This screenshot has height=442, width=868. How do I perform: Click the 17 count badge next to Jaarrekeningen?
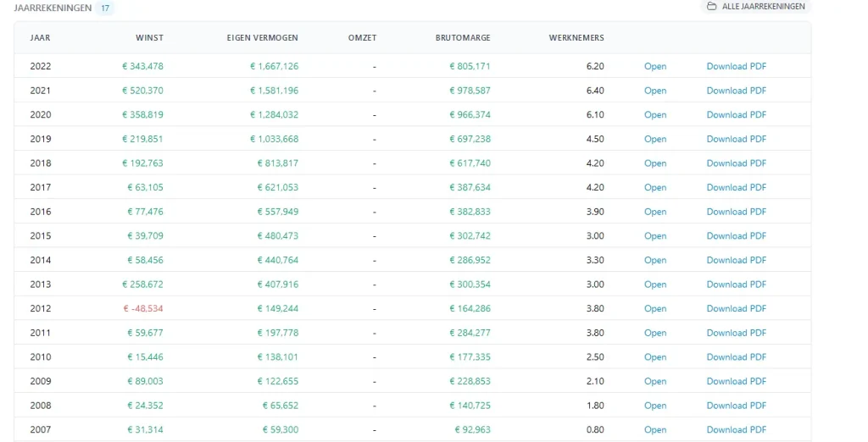click(x=104, y=8)
